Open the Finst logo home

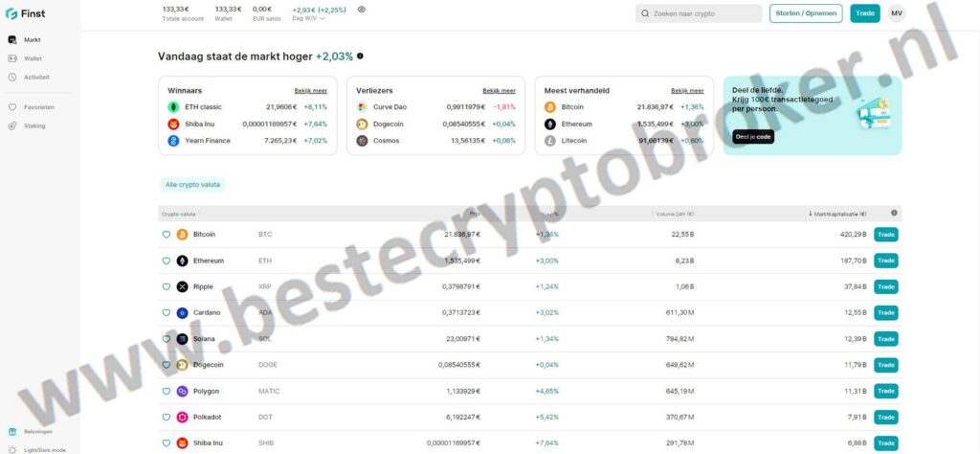tap(25, 13)
